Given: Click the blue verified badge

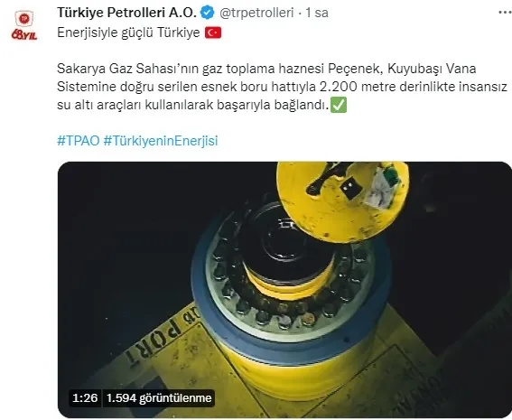Looking at the screenshot, I should point(207,13).
